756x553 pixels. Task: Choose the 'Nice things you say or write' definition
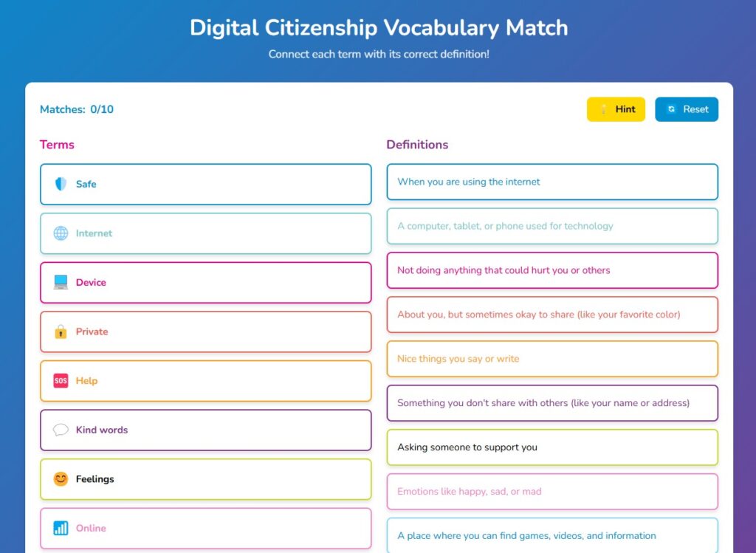(x=551, y=359)
